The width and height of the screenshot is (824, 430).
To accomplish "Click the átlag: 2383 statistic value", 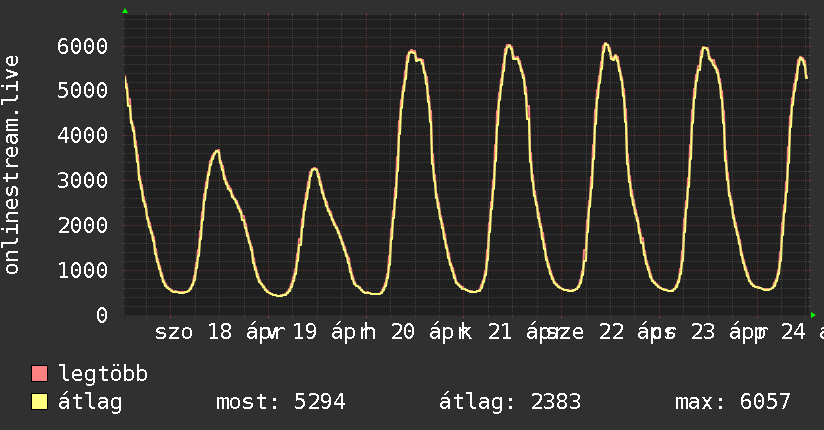I will pos(510,403).
